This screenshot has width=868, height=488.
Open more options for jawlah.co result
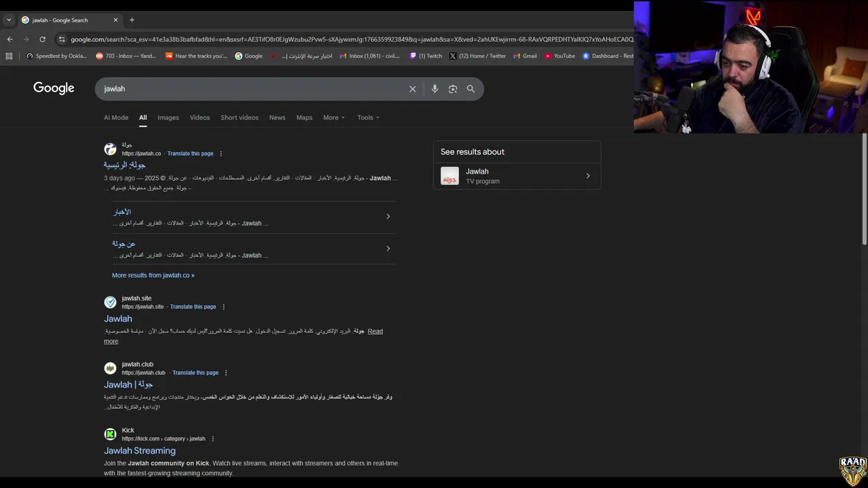[x=221, y=154]
